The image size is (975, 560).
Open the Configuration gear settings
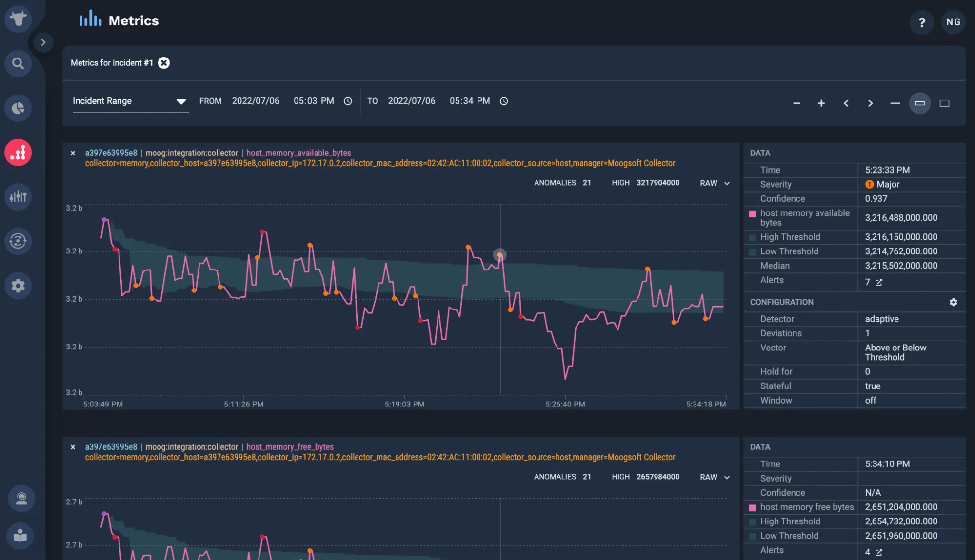tap(953, 302)
